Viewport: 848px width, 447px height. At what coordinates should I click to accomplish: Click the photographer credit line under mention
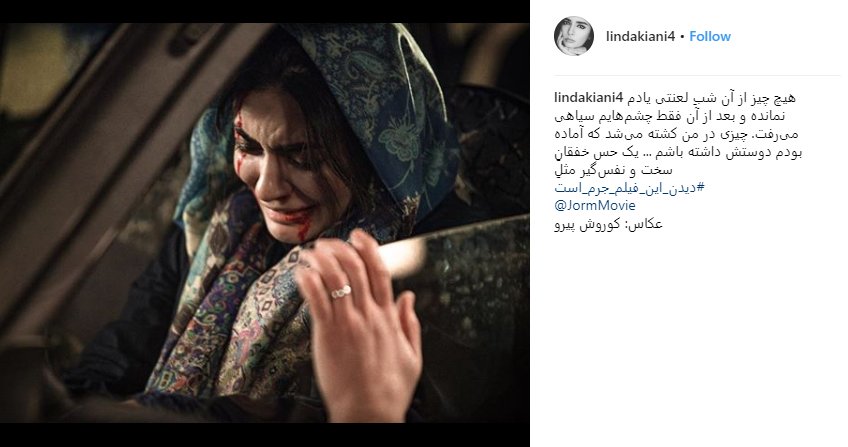(x=608, y=224)
